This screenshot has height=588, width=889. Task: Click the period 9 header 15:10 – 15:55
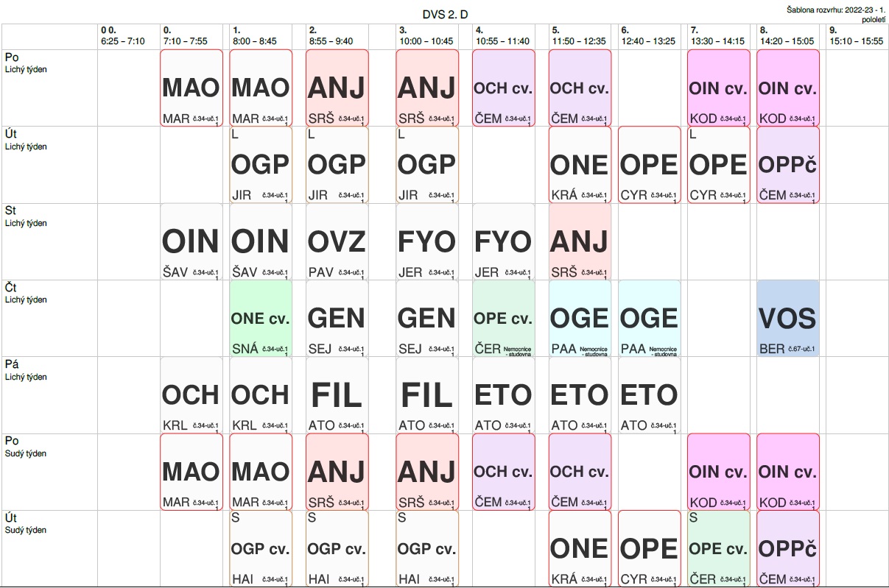[x=856, y=36]
